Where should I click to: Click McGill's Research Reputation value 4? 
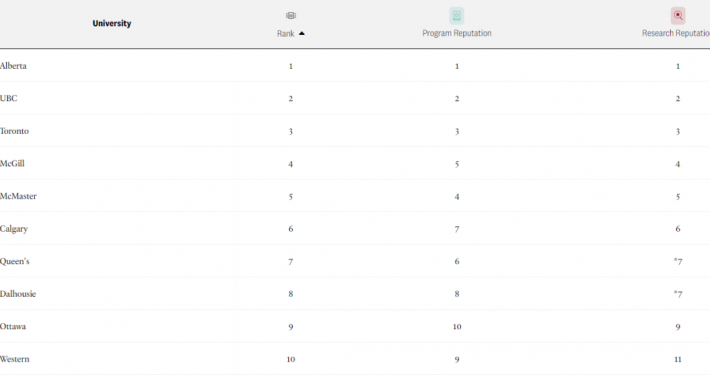point(678,164)
